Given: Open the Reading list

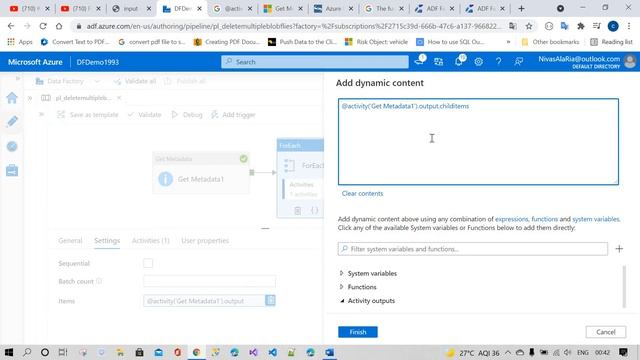Looking at the screenshot, I should 611,42.
